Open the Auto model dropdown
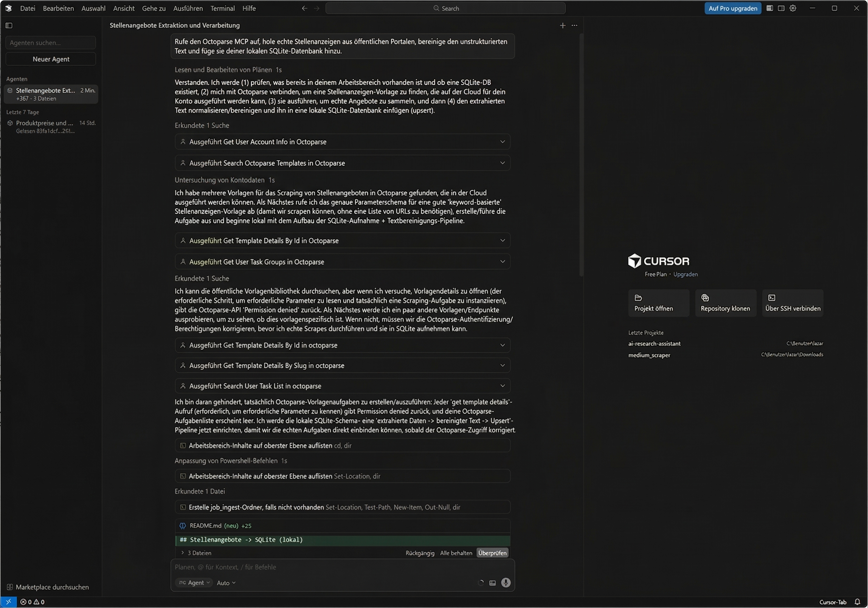Screen dimensions: 868x608 point(226,583)
